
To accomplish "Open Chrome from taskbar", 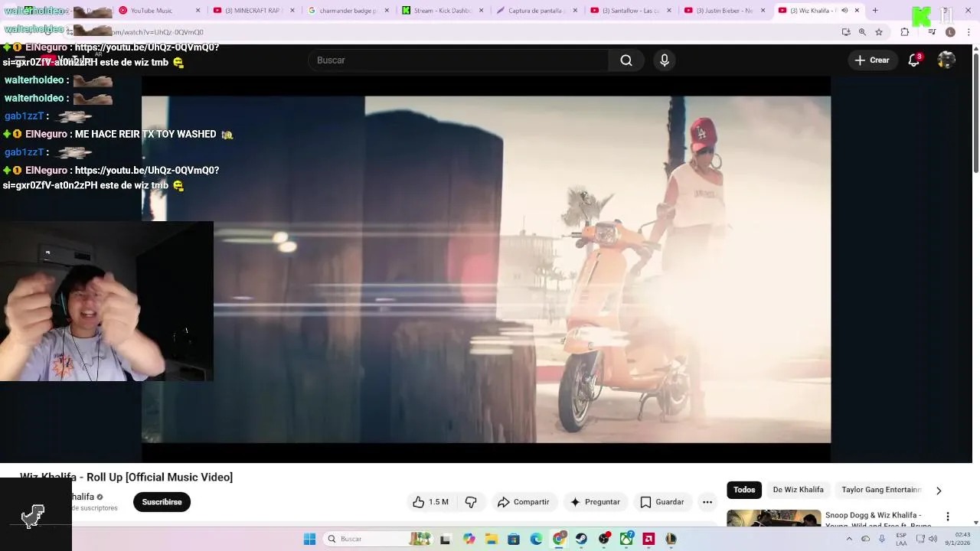I will coord(559,539).
